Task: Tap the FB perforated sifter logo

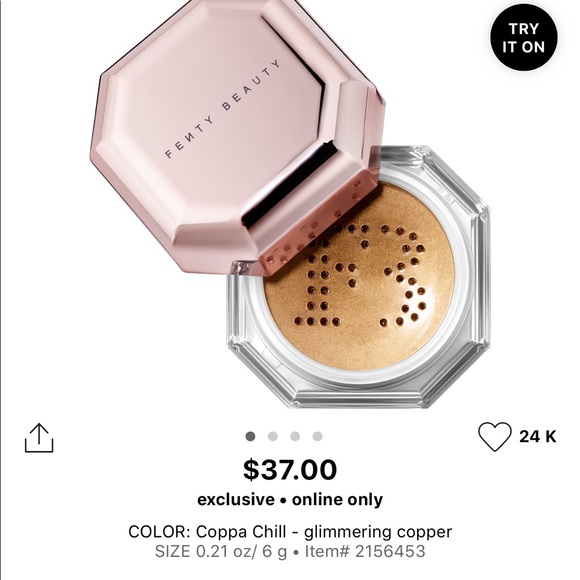Action: click(x=361, y=276)
